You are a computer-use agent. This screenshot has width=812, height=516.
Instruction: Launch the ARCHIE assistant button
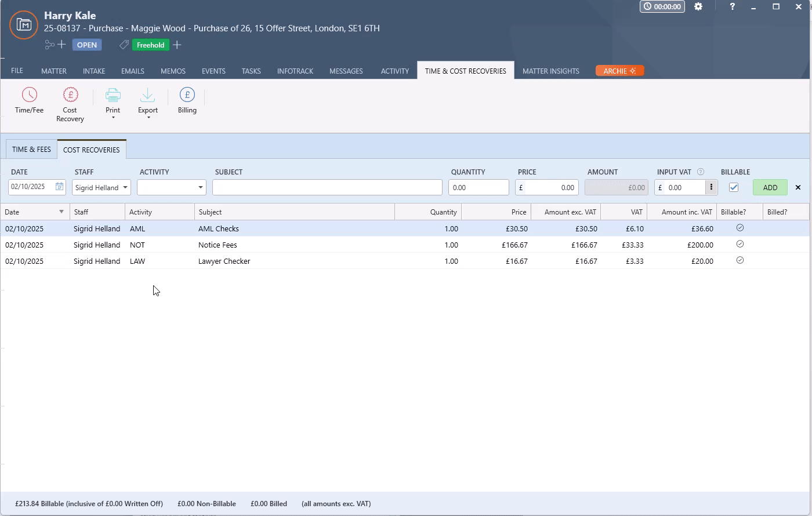pyautogui.click(x=619, y=71)
